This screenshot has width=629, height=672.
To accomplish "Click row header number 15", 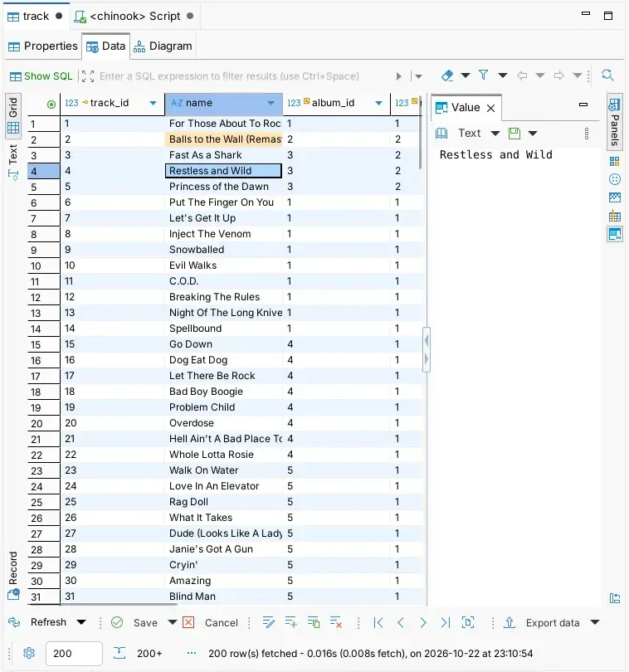I will tap(44, 344).
